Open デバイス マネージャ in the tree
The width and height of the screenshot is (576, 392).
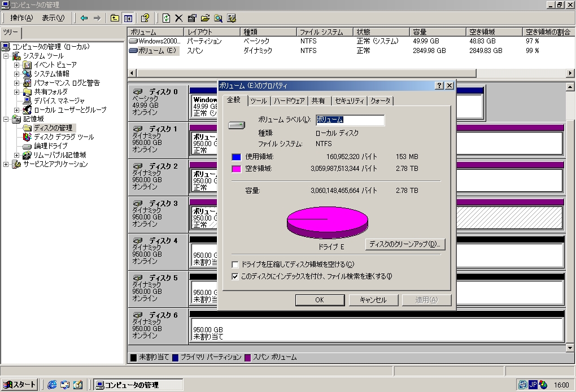coord(59,101)
